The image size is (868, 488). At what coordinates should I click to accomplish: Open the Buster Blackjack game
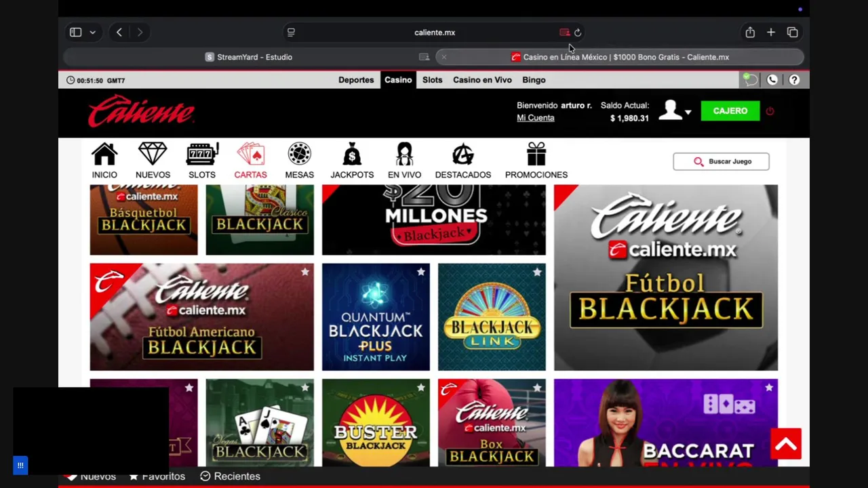tap(376, 423)
